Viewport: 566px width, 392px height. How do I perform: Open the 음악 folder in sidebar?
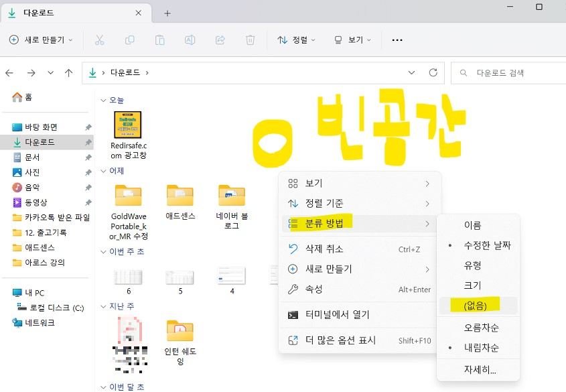pos(30,188)
